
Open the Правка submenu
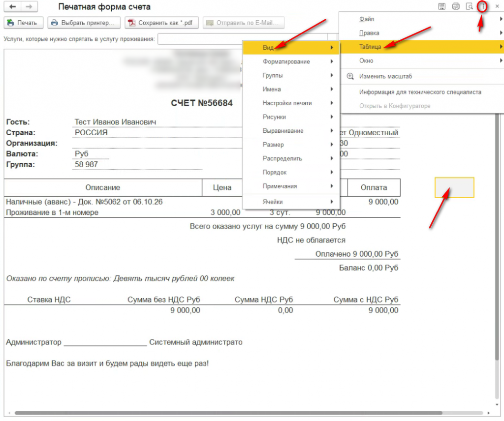(x=422, y=33)
